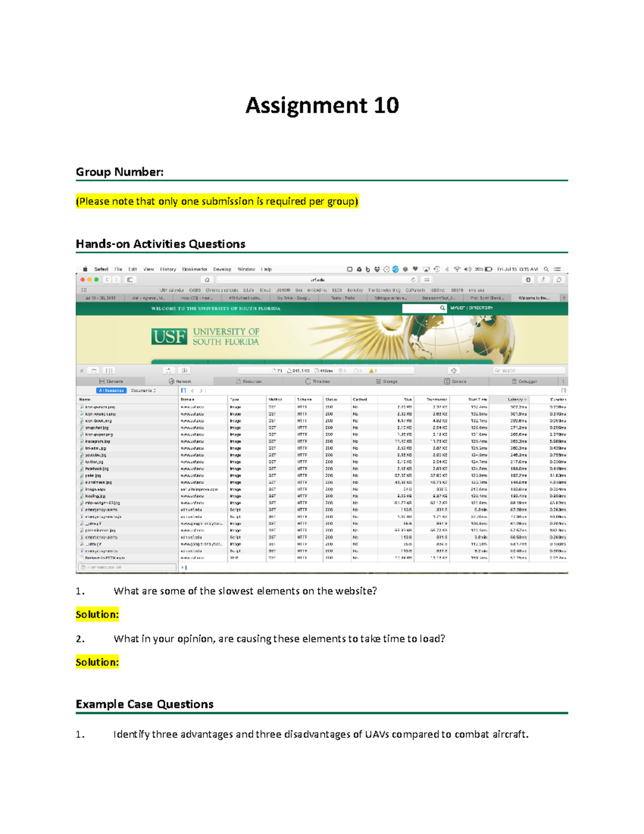The width and height of the screenshot is (644, 834).
Task: Sort by the Size column header
Action: click(x=396, y=400)
